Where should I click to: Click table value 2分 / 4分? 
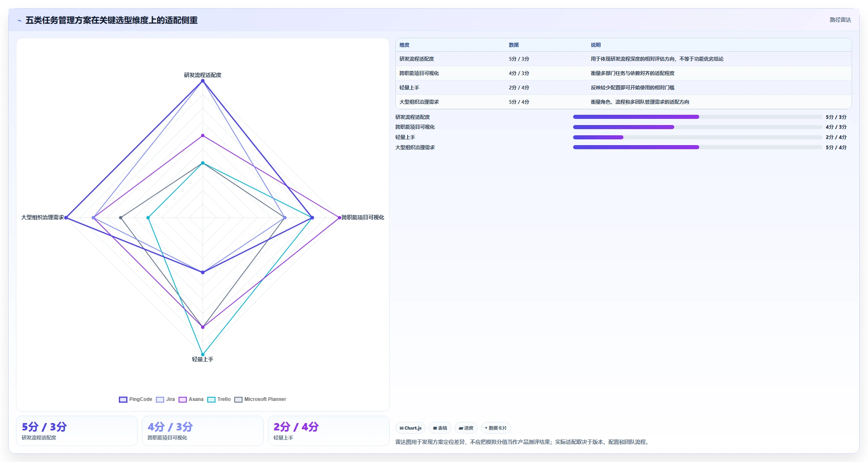[x=519, y=88]
